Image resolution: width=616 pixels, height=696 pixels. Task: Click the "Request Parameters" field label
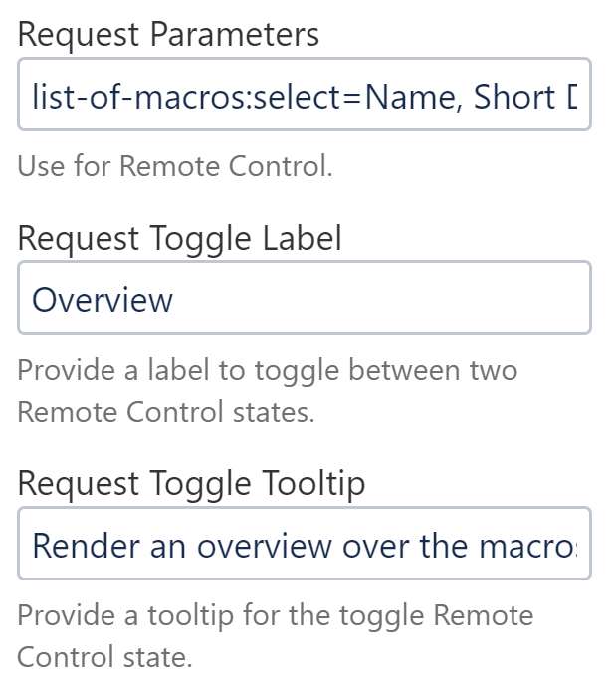(168, 35)
